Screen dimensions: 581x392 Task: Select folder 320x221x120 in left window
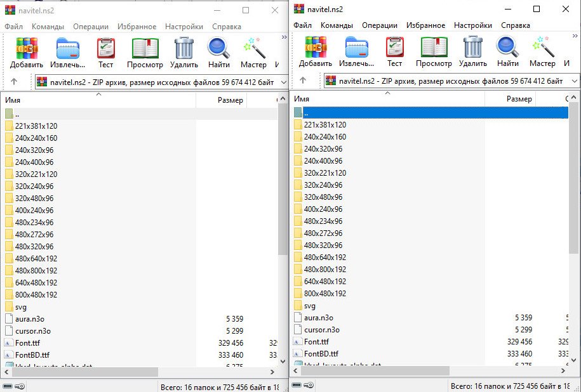(x=36, y=174)
